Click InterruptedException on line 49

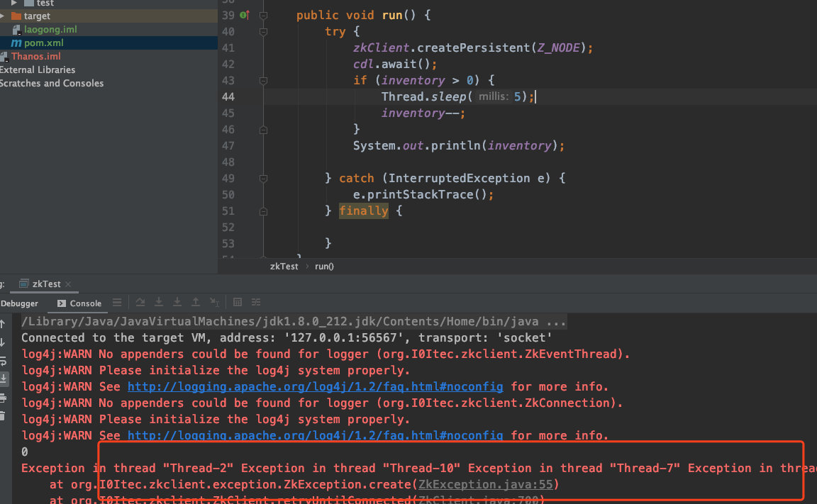[459, 179]
